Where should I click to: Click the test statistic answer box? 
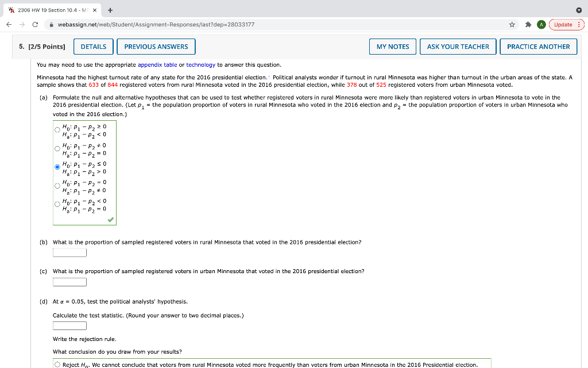69,326
